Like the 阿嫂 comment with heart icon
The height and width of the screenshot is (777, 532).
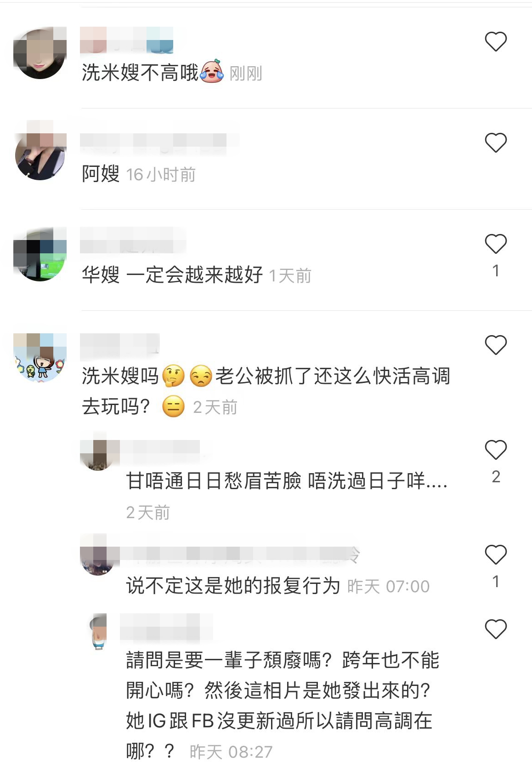click(x=496, y=143)
